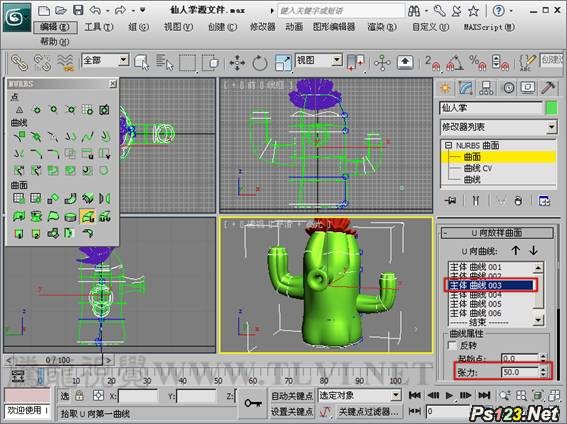Click the 张力 tension spinner arrows

point(543,372)
